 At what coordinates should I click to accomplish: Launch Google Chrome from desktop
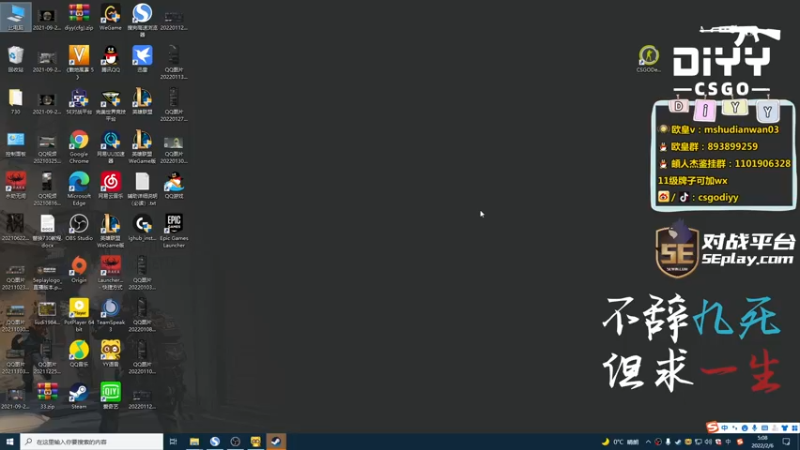coord(79,146)
